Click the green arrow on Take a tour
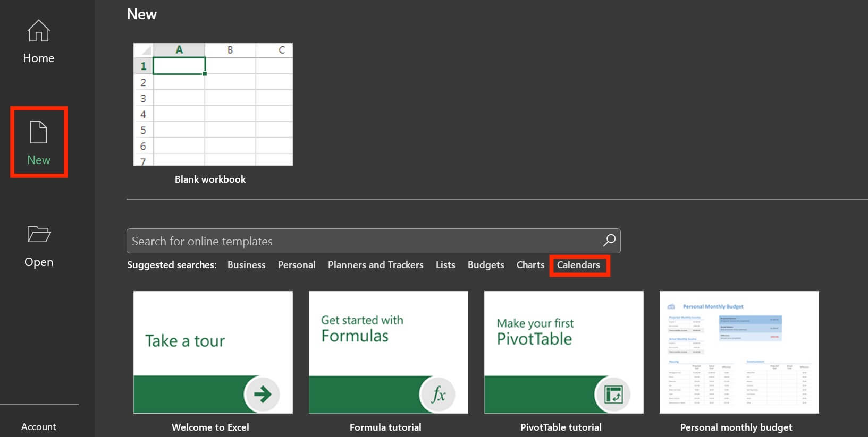 [262, 394]
